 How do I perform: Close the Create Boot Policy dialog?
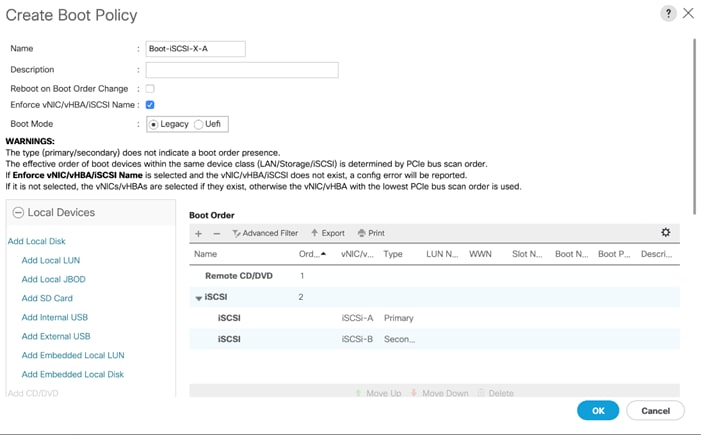[688, 13]
